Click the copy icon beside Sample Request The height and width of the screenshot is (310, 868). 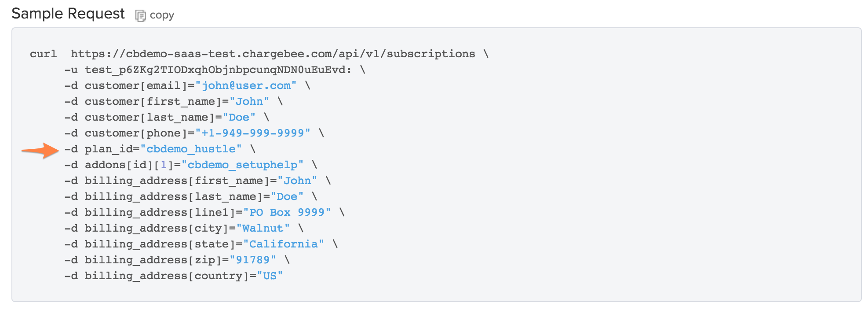(x=140, y=16)
